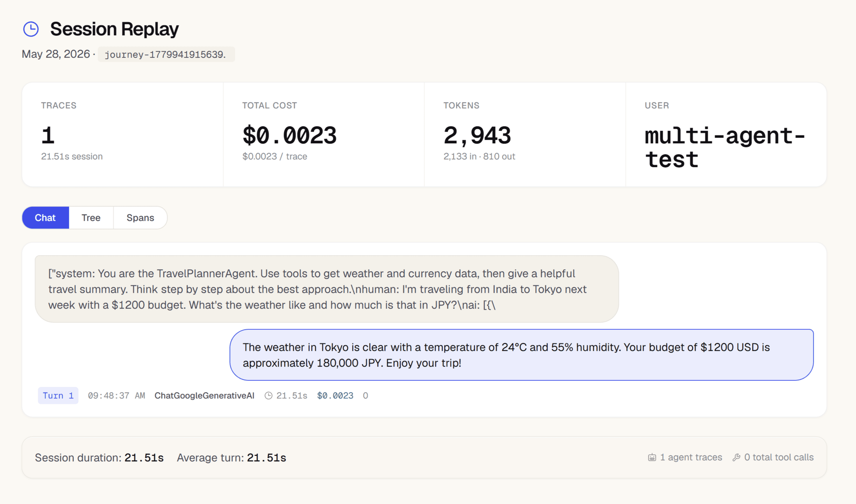Click the journey-1779941915639 session ID chip

click(x=166, y=54)
